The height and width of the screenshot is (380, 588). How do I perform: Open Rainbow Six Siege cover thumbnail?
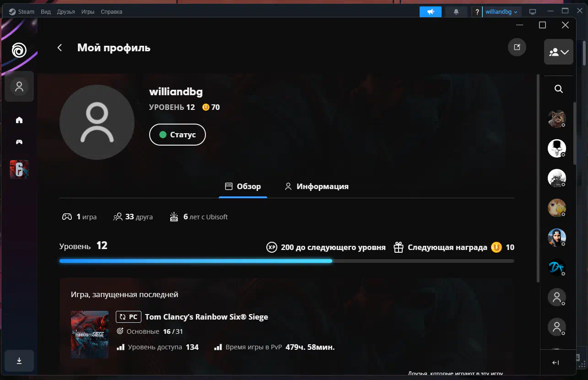pos(90,335)
